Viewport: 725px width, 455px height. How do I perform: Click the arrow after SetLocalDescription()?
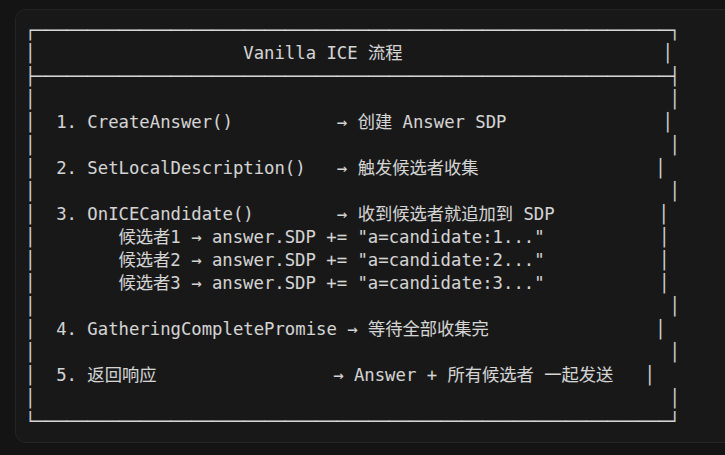[342, 169]
